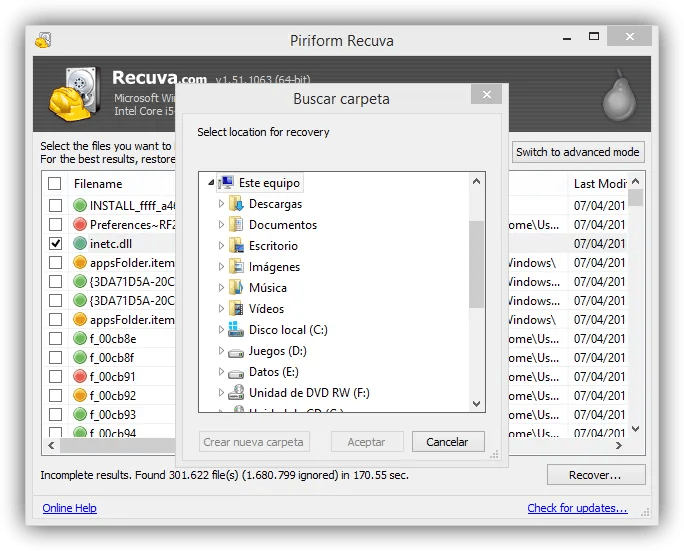Select Disco local (C:) in the tree
Screen dimensions: 684x551
pos(288,330)
